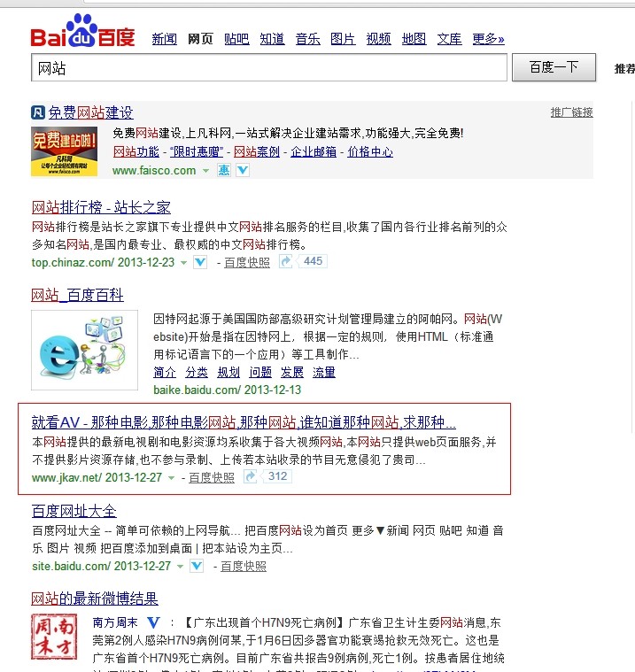The height and width of the screenshot is (672, 635).
Task: Switch to the 文库 tab
Action: coord(450,39)
